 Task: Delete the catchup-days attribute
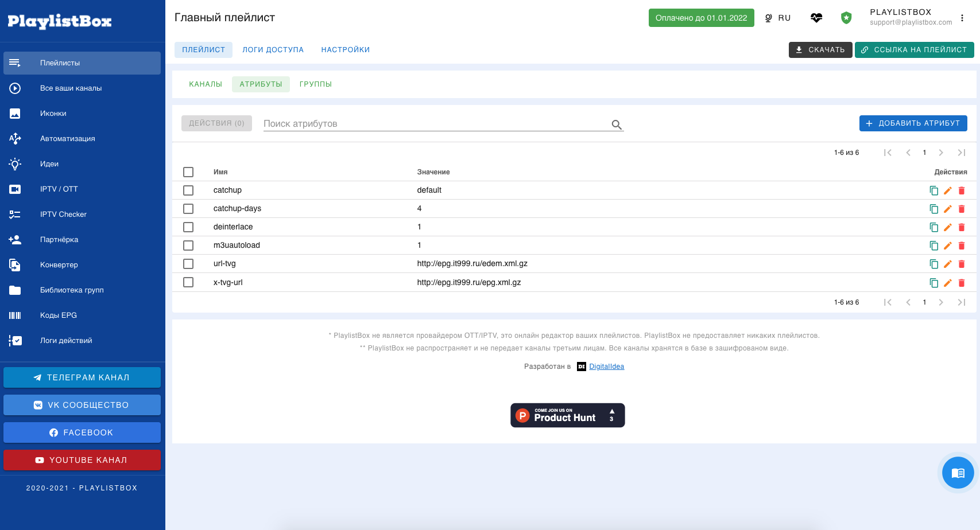pyautogui.click(x=962, y=209)
